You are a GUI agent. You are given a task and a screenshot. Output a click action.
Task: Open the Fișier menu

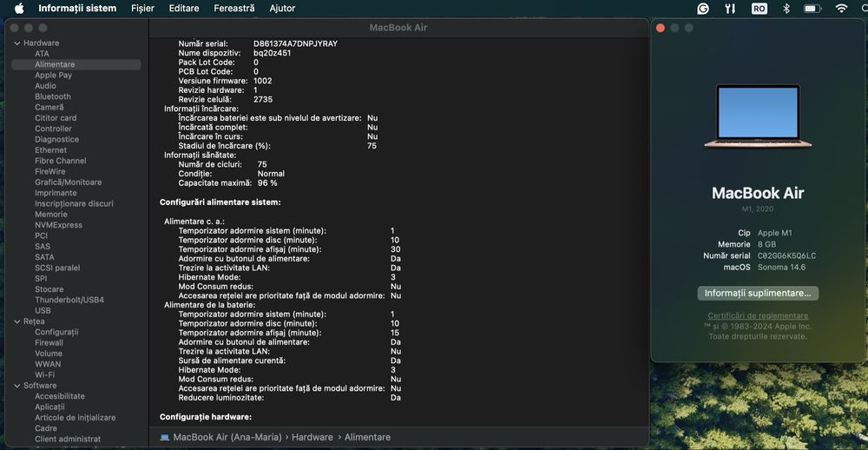(143, 9)
